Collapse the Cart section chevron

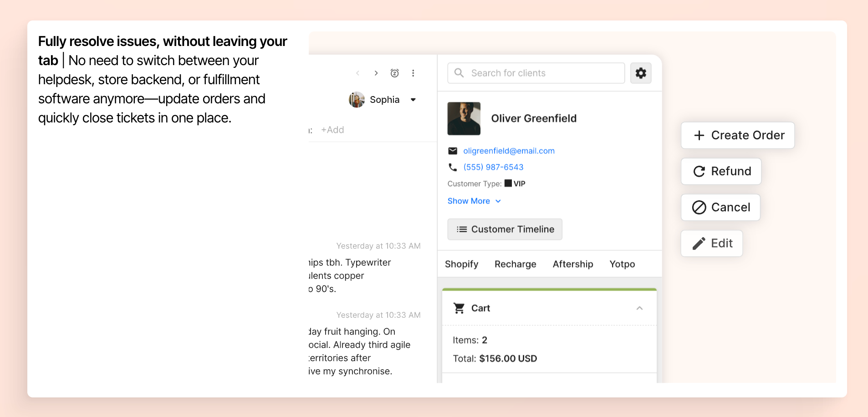pyautogui.click(x=639, y=308)
